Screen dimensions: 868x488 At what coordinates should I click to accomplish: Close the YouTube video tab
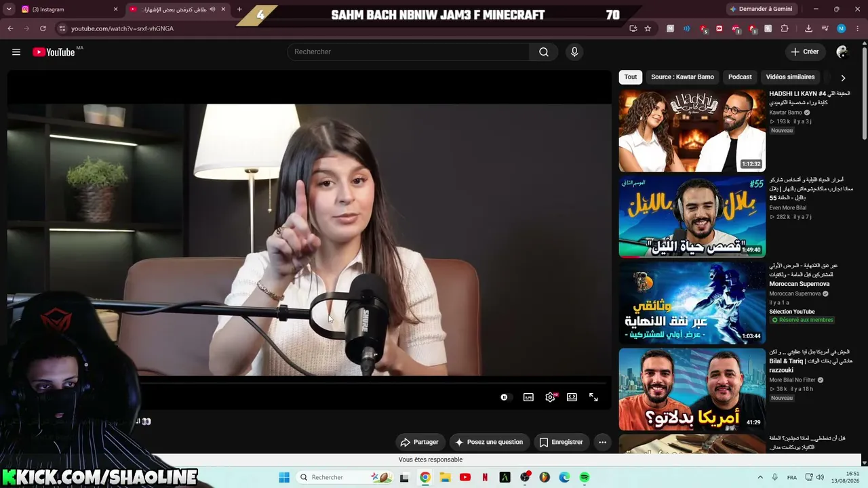coord(223,9)
